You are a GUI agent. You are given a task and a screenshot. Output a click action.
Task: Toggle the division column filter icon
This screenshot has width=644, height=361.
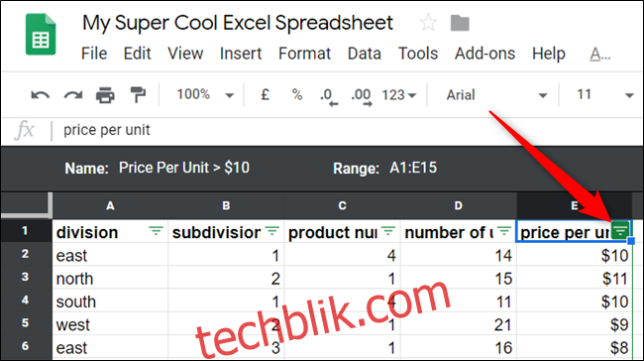(x=156, y=231)
